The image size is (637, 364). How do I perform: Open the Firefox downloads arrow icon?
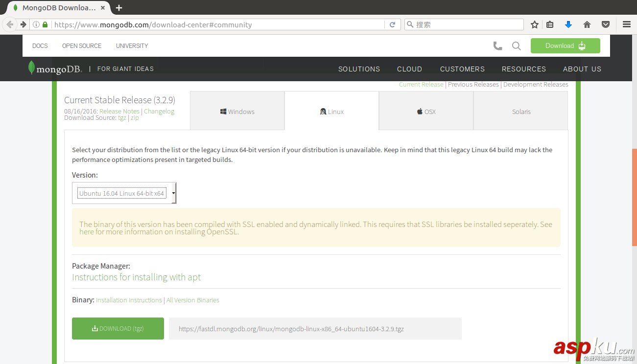[x=568, y=24]
